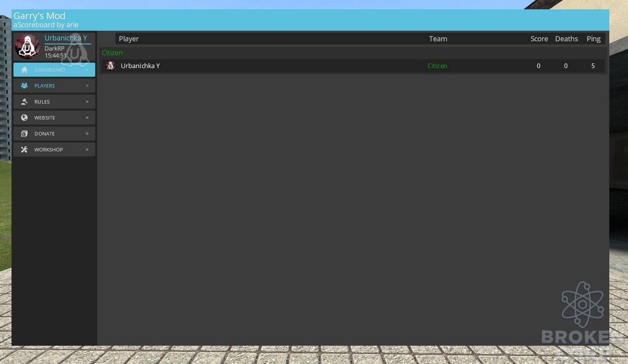Click the Player column header
628x364 pixels.
[129, 39]
